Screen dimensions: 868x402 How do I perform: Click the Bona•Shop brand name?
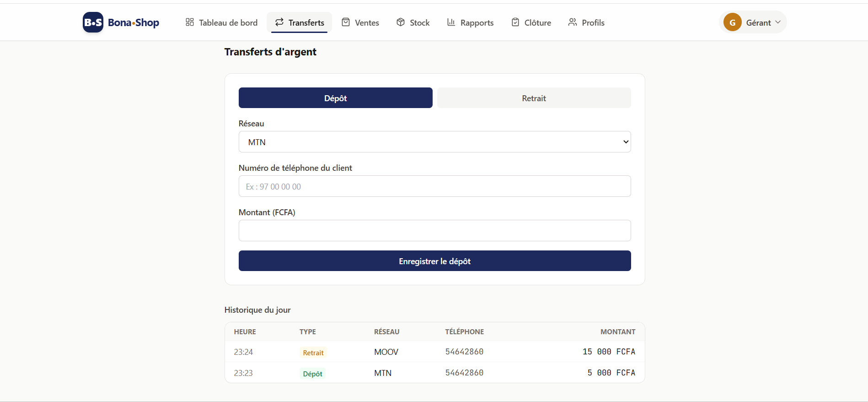134,22
